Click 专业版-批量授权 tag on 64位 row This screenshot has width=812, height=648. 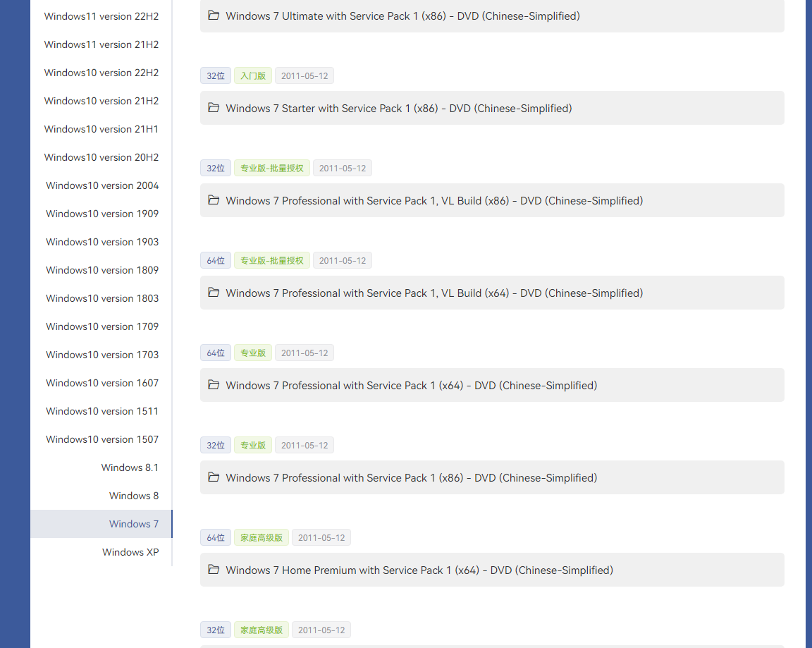272,261
